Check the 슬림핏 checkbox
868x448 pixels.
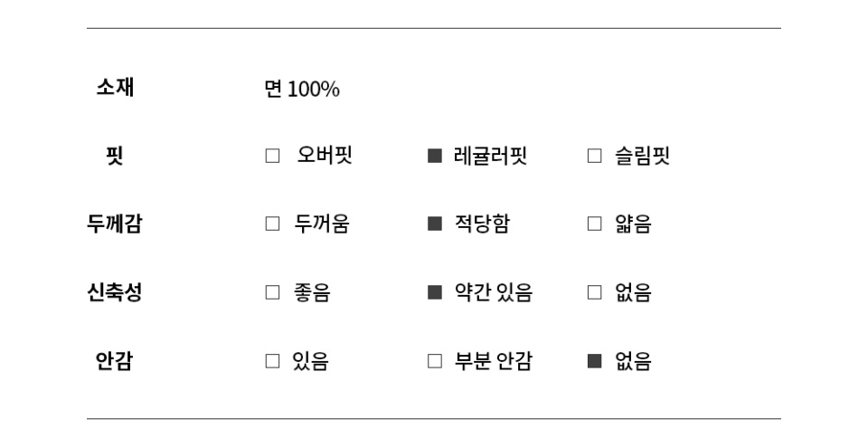click(x=594, y=156)
